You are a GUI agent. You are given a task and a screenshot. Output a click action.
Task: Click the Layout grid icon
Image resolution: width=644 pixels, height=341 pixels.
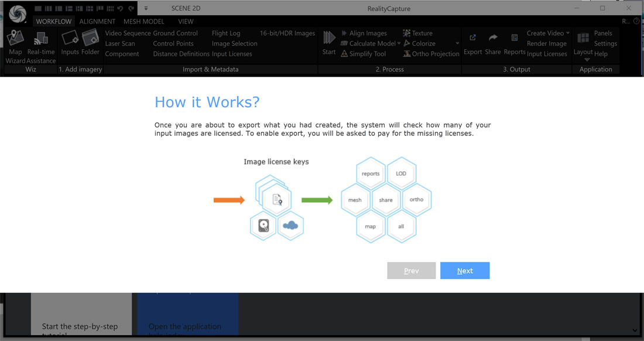(583, 39)
